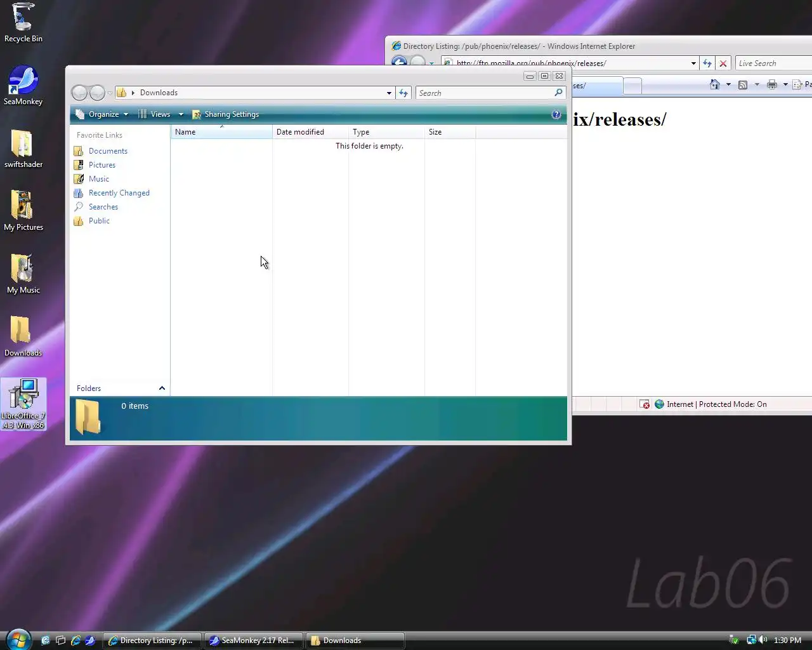Select the My Music desktop folder

pos(23,274)
